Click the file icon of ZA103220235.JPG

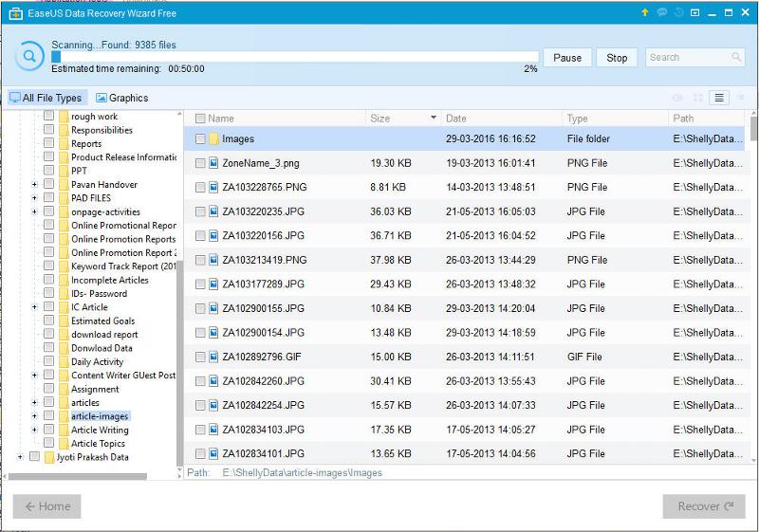tap(213, 211)
